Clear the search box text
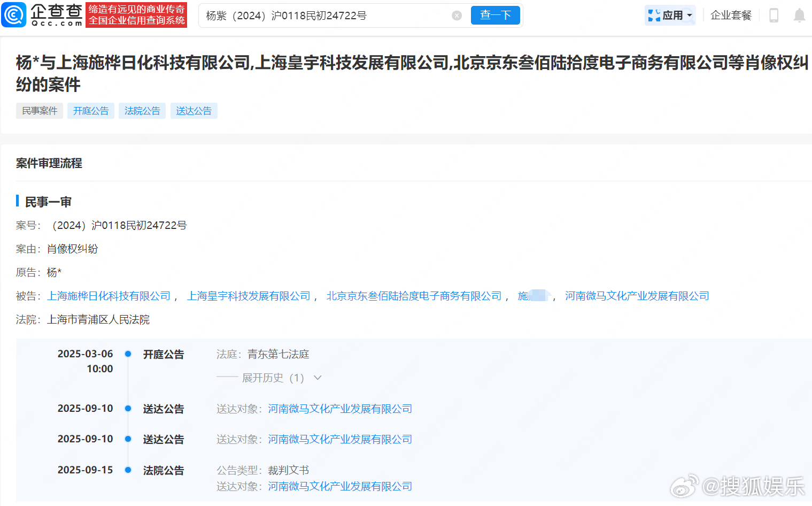The height and width of the screenshot is (506, 812). [x=457, y=16]
